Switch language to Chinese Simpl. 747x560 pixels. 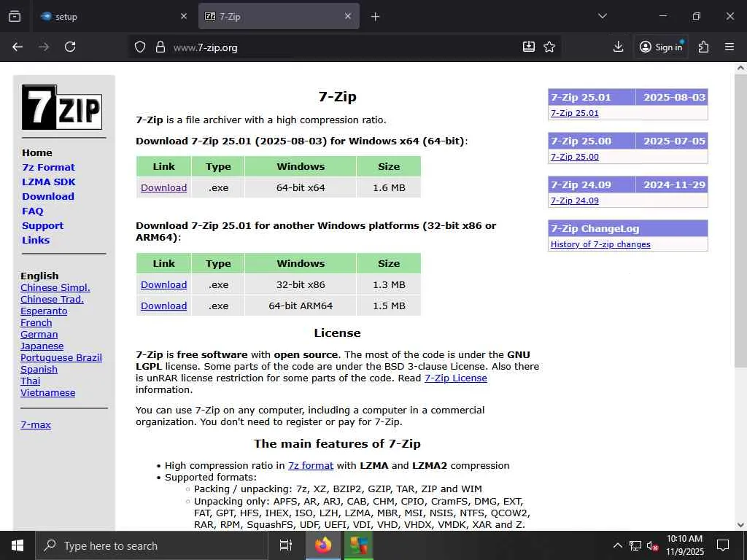(55, 287)
